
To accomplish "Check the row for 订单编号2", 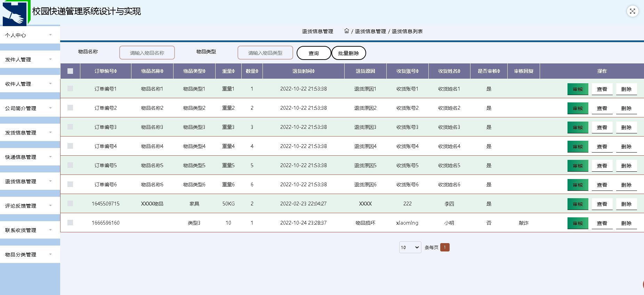I will click(70, 108).
